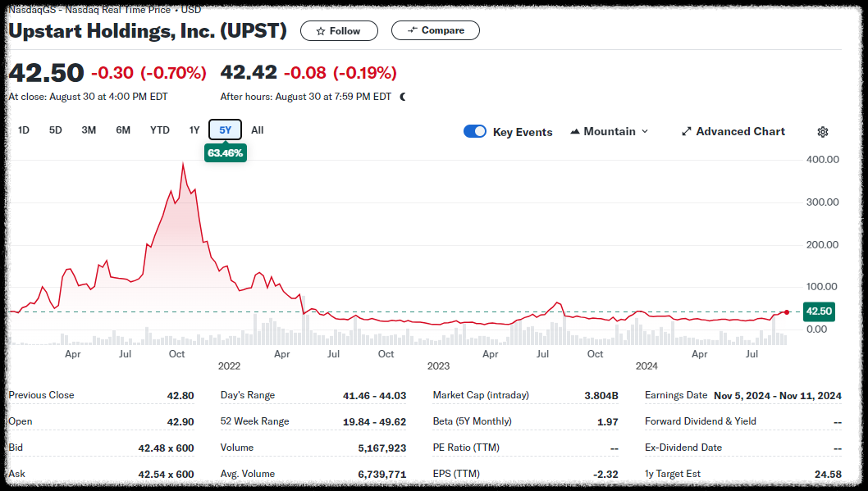This screenshot has width=868, height=491.
Task: Toggle the Key Events switch
Action: click(x=475, y=131)
